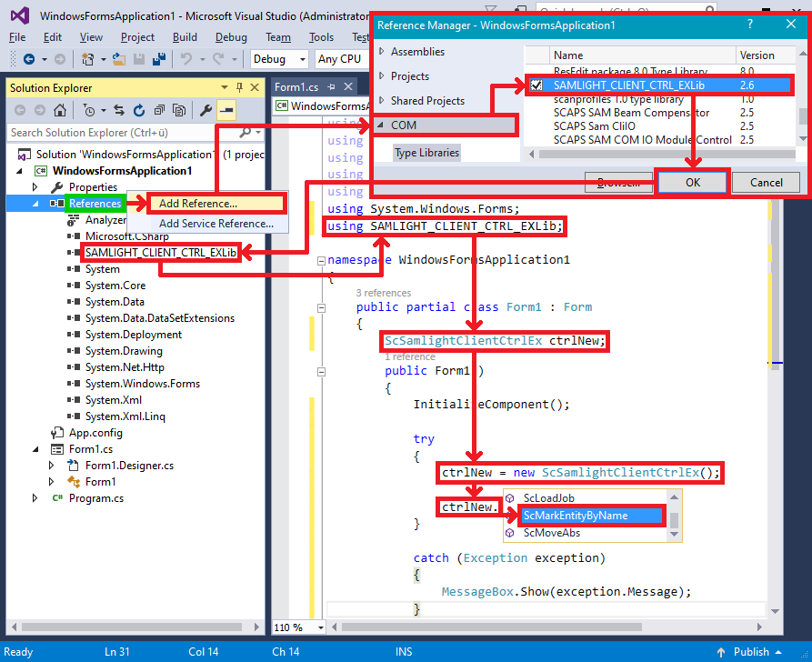This screenshot has width=812, height=662.
Task: Click the Solution Explorer Refresh icon
Action: (139, 110)
